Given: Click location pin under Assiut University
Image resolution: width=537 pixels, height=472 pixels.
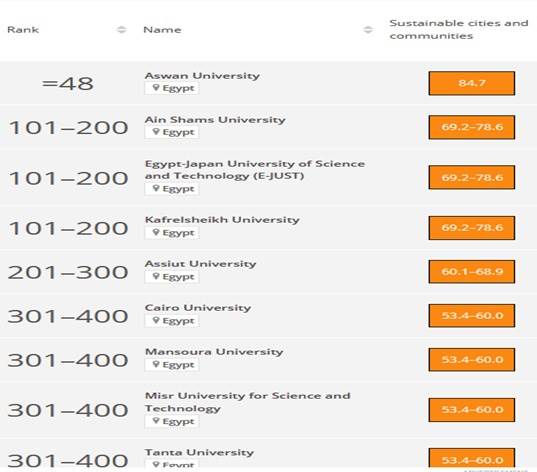Looking at the screenshot, I should point(156,276).
